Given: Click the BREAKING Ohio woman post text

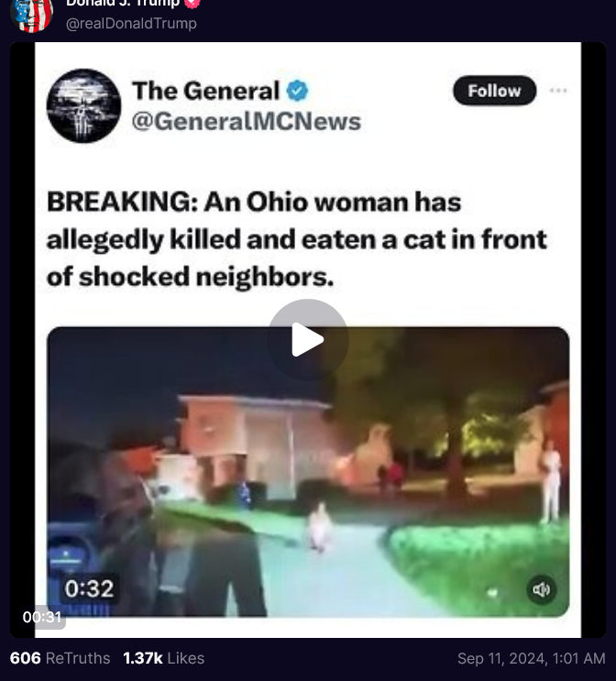Looking at the screenshot, I should pos(297,239).
